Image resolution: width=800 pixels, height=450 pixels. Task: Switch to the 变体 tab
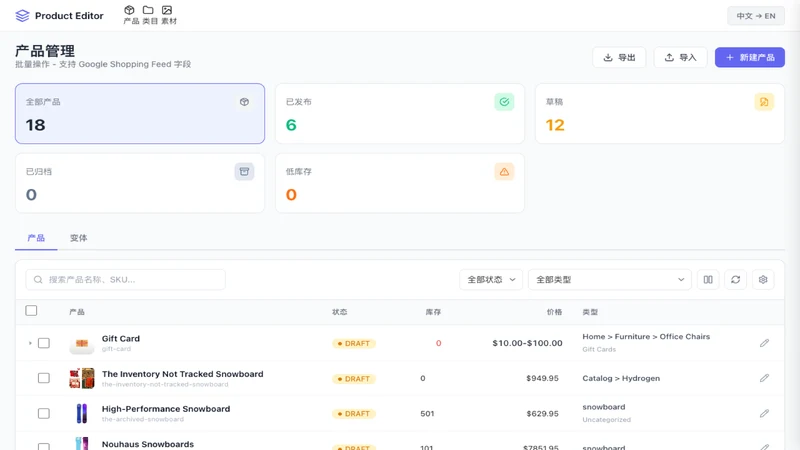79,238
